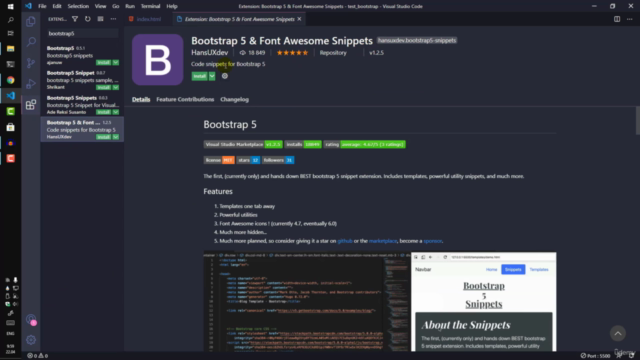Clear extension search results icon
Image resolution: width=640 pixels, height=360 pixels.
pos(100,19)
